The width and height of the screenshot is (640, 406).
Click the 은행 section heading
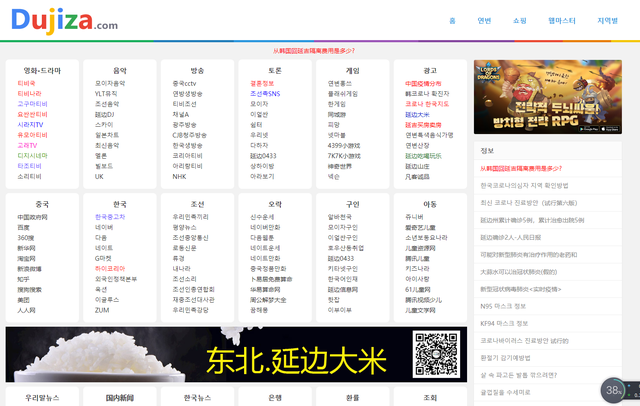[275, 397]
